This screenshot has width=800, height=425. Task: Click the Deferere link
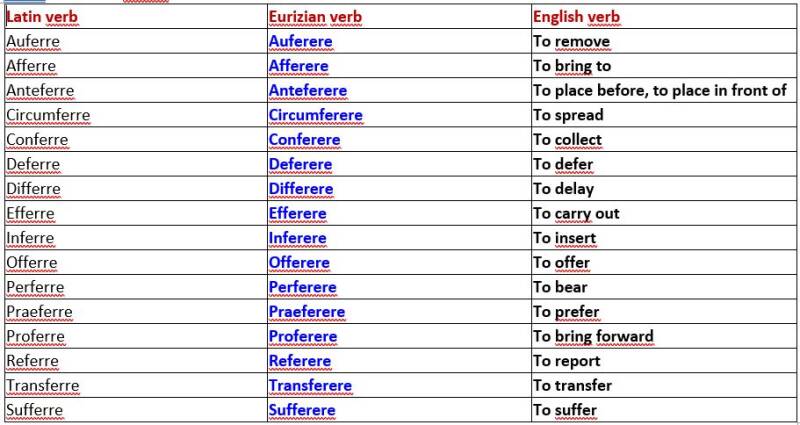[x=300, y=164]
